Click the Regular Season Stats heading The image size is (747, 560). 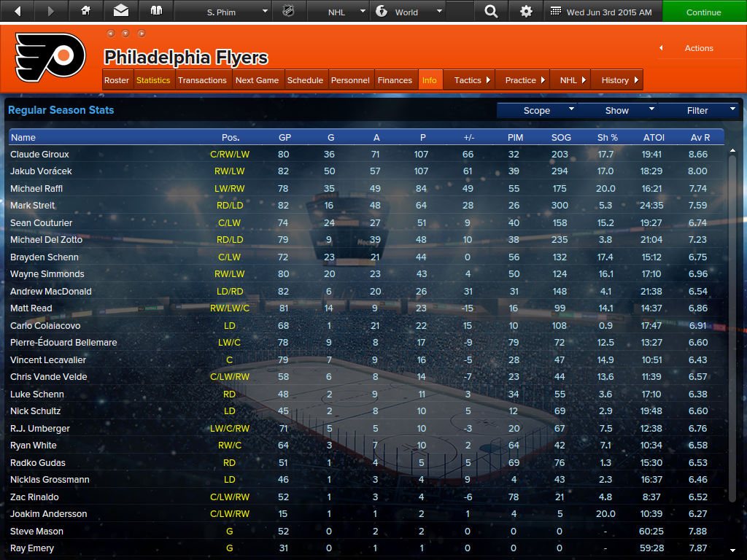(61, 110)
